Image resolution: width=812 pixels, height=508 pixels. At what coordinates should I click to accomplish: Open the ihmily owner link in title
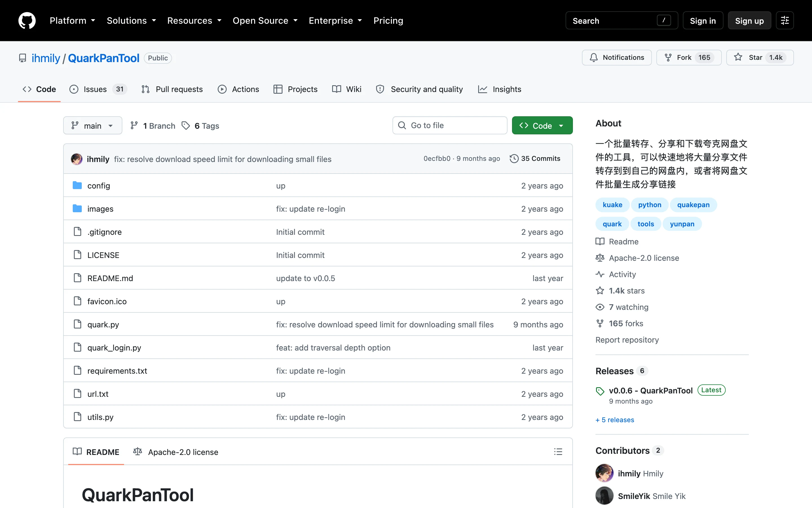[x=46, y=58]
